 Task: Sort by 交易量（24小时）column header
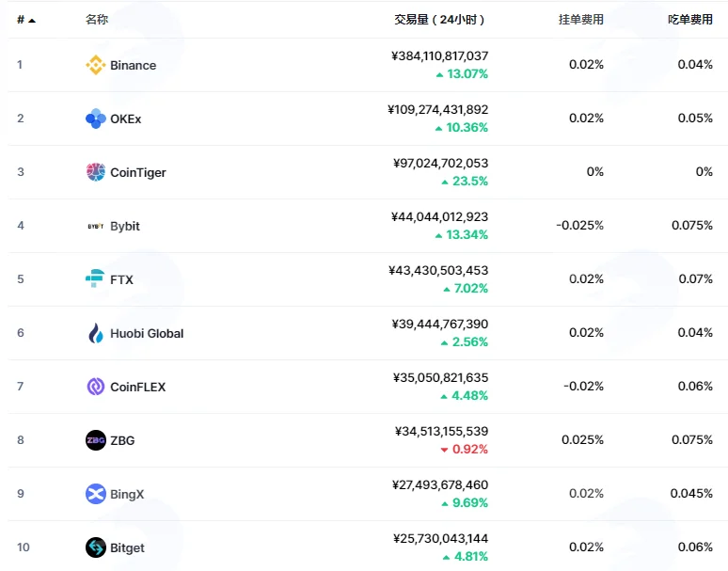[439, 20]
